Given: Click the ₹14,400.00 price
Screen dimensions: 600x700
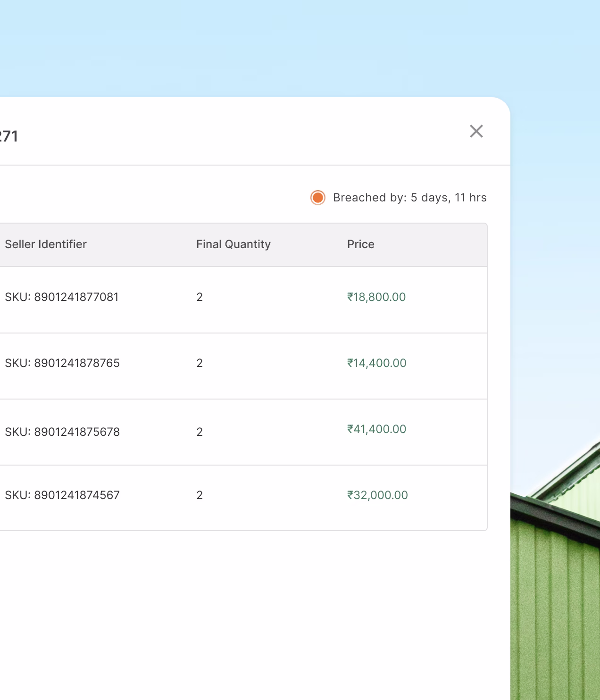Looking at the screenshot, I should click(x=377, y=363).
